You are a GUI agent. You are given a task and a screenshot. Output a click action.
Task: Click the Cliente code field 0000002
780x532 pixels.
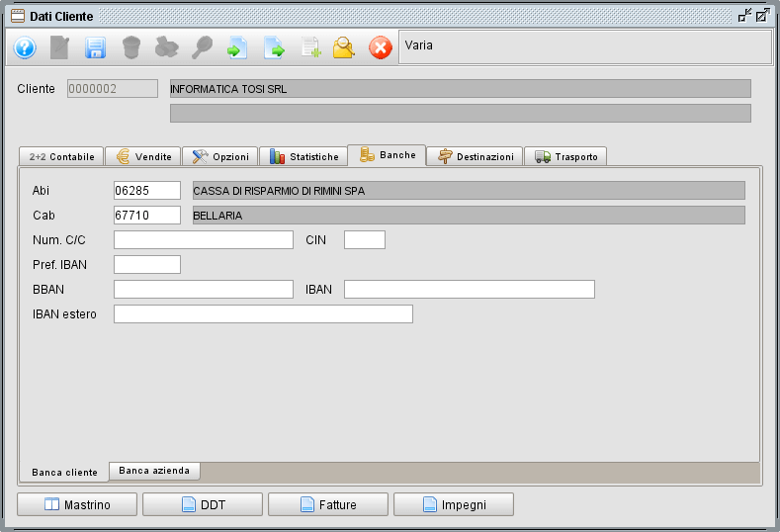[x=113, y=89]
